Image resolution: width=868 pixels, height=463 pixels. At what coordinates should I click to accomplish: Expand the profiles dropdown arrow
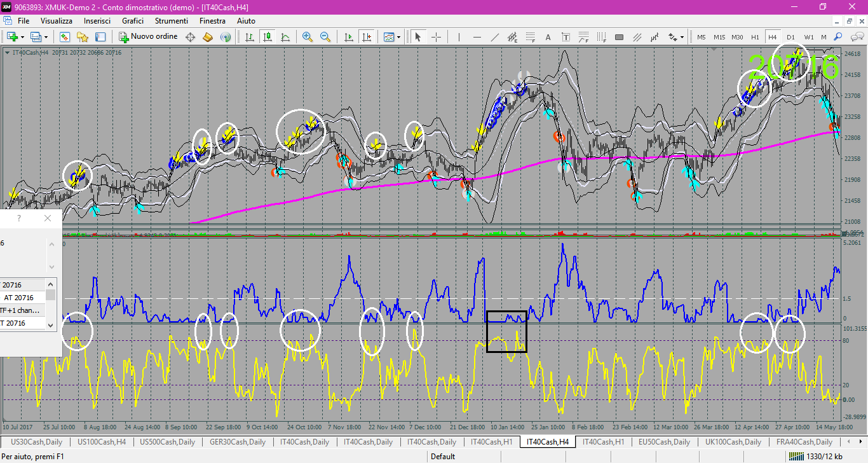[46, 37]
